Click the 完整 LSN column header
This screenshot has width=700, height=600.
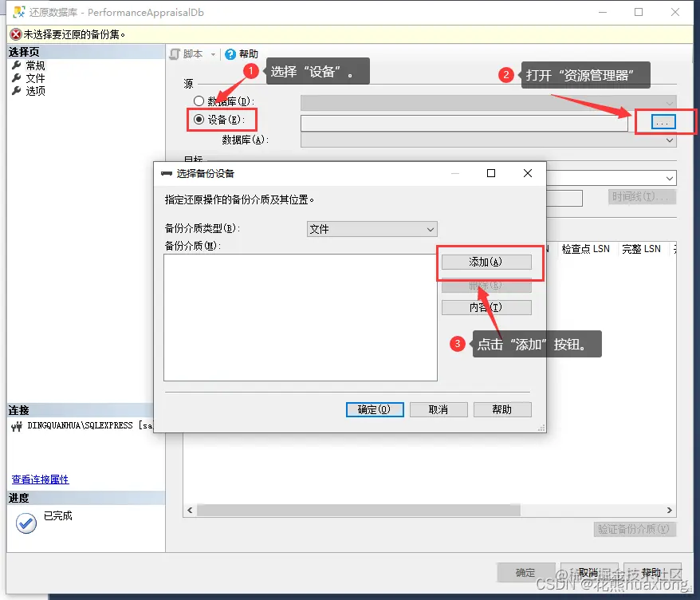(641, 249)
